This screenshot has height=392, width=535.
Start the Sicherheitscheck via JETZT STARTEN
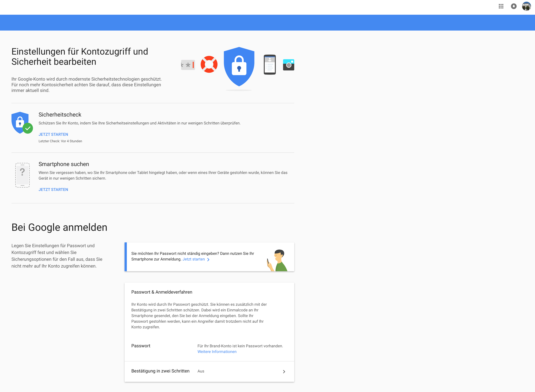[x=53, y=134]
